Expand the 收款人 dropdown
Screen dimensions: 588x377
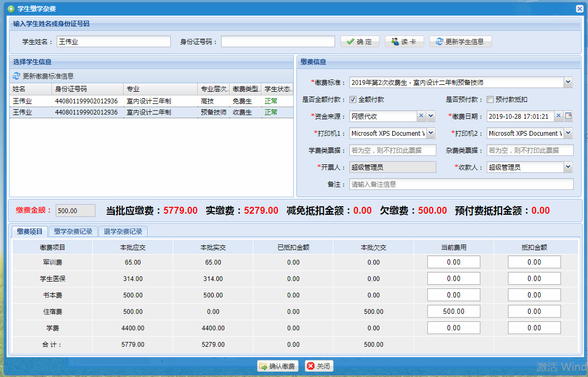568,167
